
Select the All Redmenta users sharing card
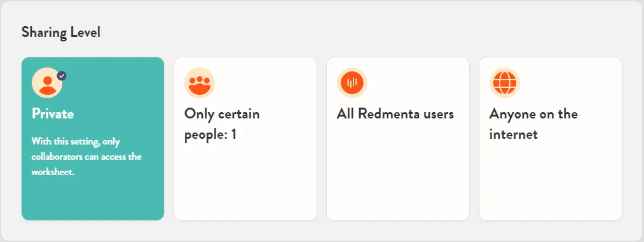click(x=398, y=139)
